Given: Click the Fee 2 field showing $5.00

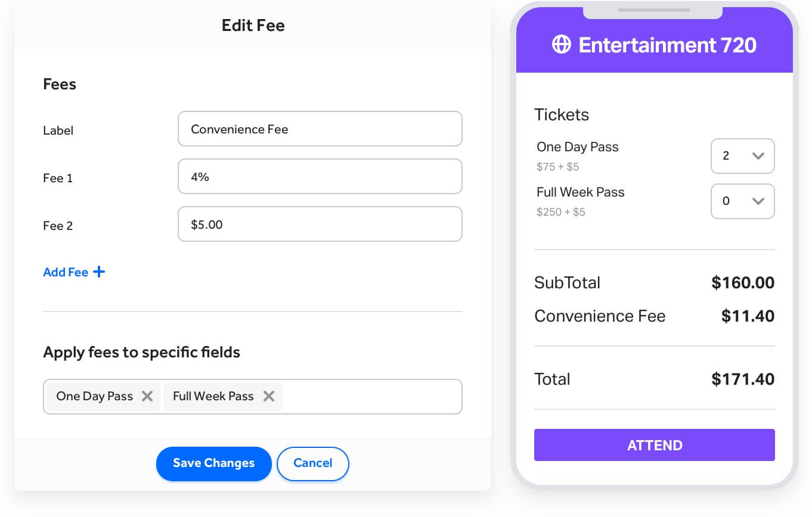Looking at the screenshot, I should [x=320, y=224].
